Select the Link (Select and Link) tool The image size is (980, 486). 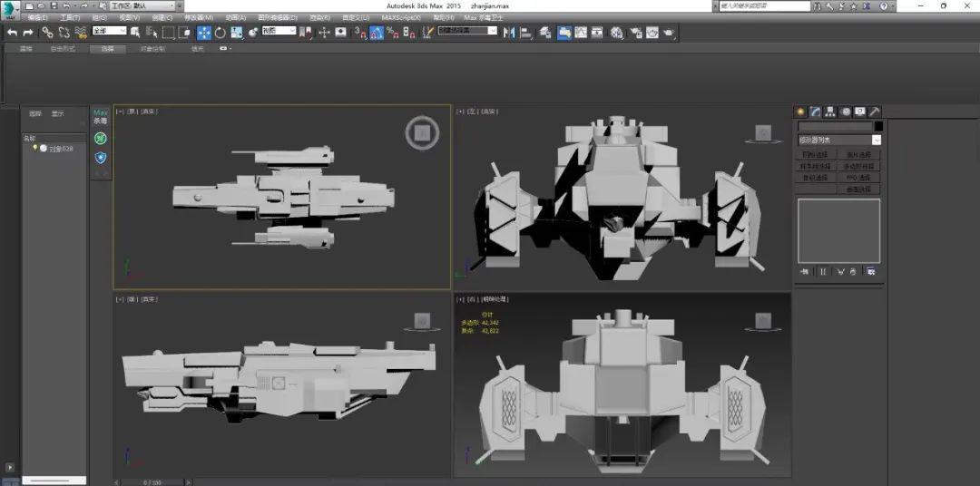point(47,33)
